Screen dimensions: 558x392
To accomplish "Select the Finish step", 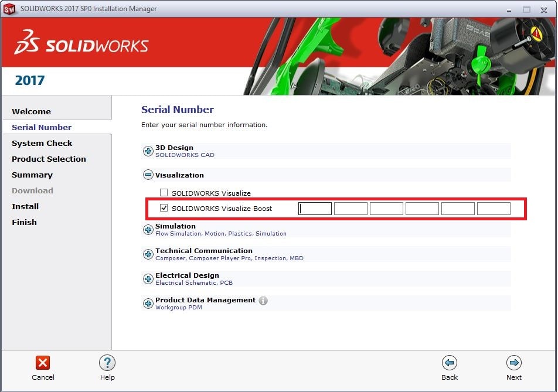I will click(x=24, y=222).
